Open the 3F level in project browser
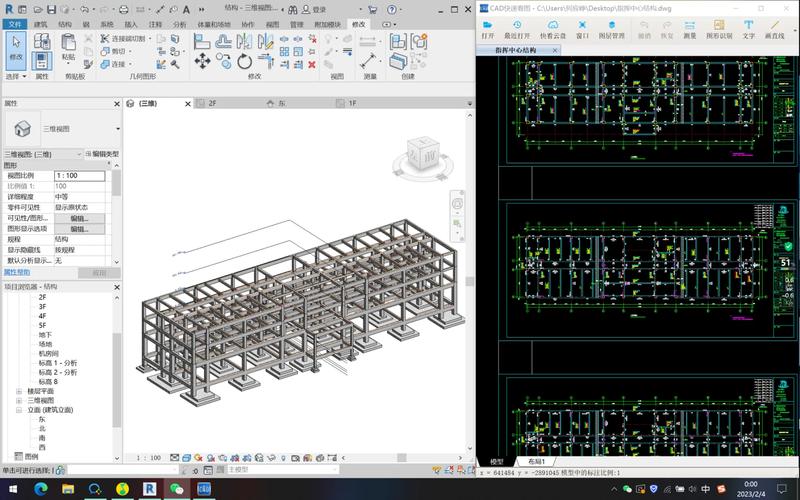 (42, 307)
